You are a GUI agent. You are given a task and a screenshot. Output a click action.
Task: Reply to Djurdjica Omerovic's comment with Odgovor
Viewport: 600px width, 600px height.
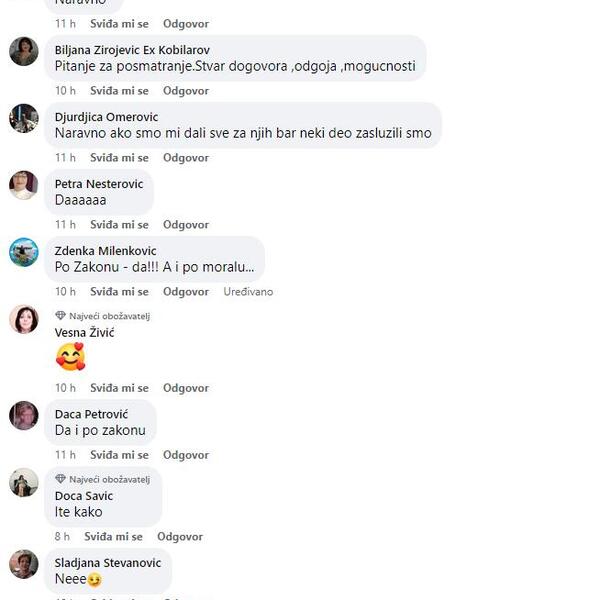point(186,158)
